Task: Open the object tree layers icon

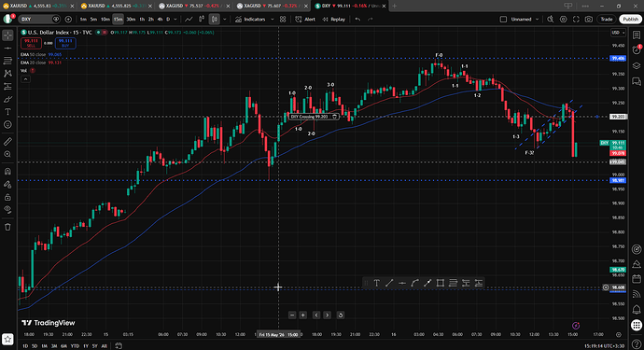Action: click(637, 65)
